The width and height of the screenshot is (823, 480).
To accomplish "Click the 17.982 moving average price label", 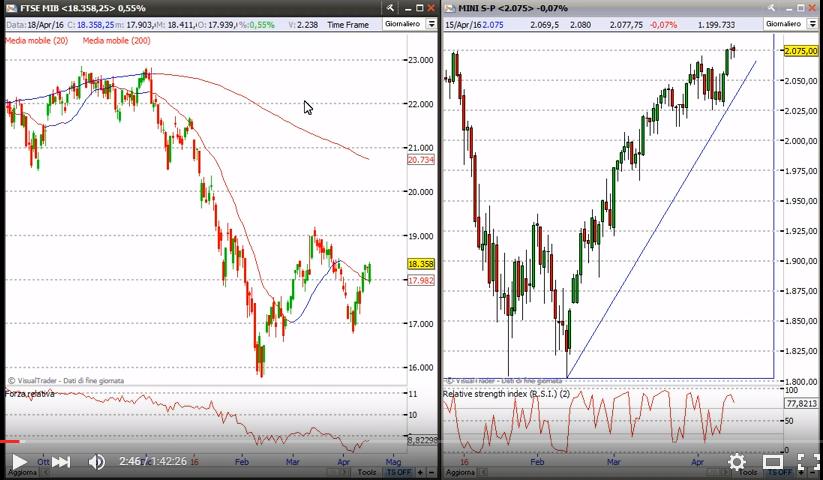I will 421,281.
